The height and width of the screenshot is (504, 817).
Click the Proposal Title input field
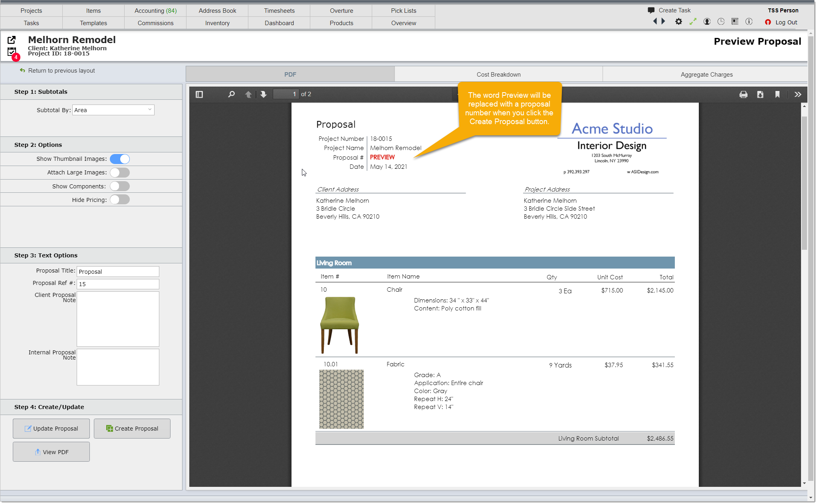tap(118, 271)
